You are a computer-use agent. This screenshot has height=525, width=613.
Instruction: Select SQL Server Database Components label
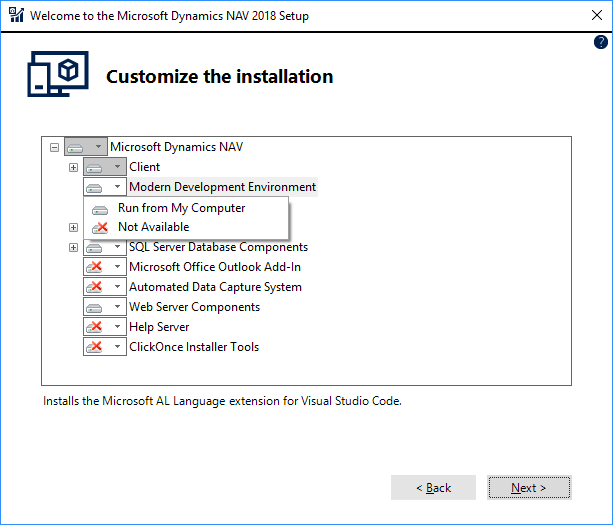coord(219,247)
